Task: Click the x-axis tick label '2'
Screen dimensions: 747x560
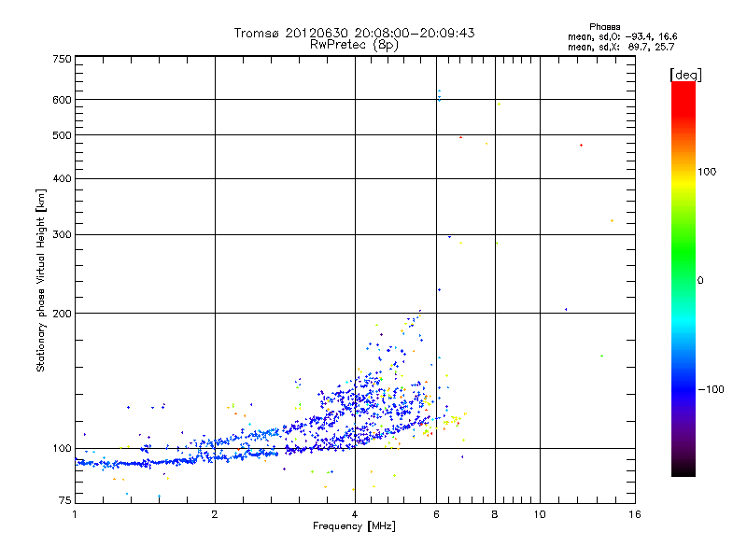Action: point(215,514)
